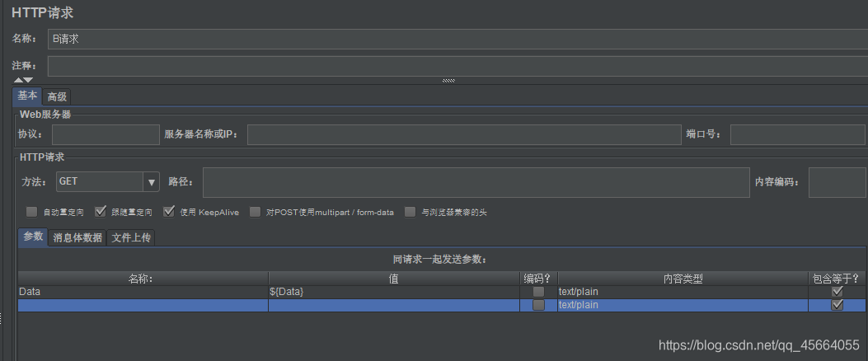Uncheck the 跟随重定向 checkbox
The height and width of the screenshot is (361, 868).
click(101, 212)
